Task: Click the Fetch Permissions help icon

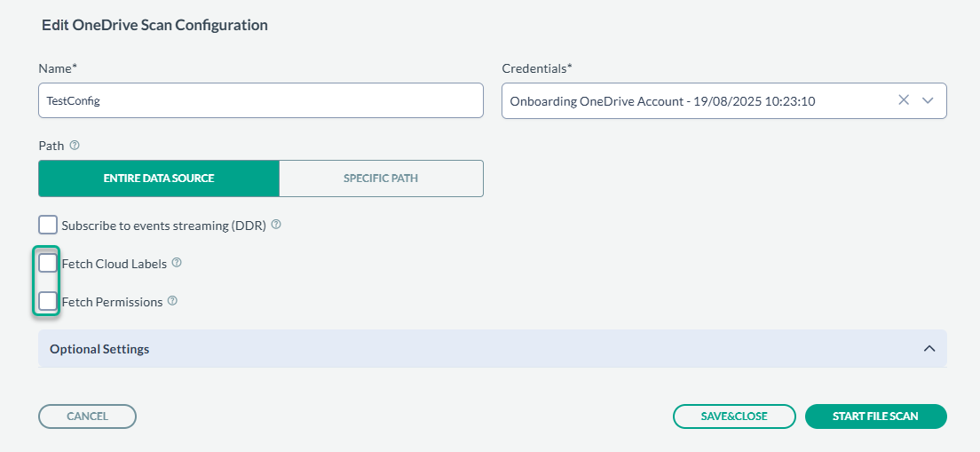Action: pyautogui.click(x=172, y=301)
